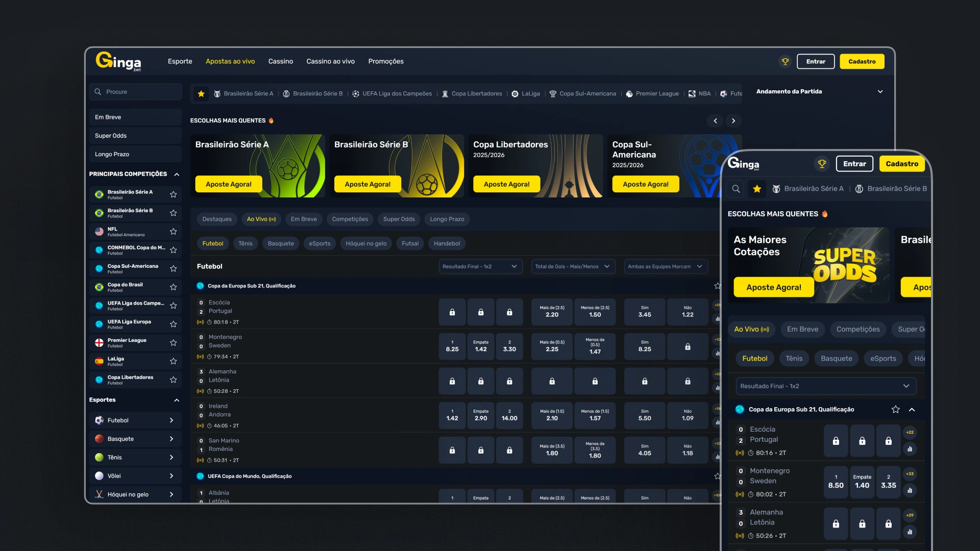
Task: Click the Procure search field
Action: tap(135, 92)
